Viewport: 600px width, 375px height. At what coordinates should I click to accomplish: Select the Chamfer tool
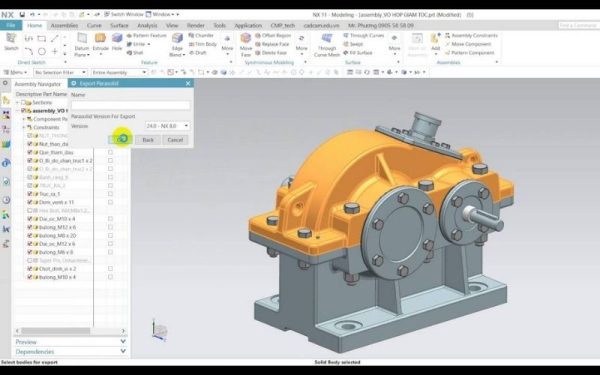click(201, 35)
